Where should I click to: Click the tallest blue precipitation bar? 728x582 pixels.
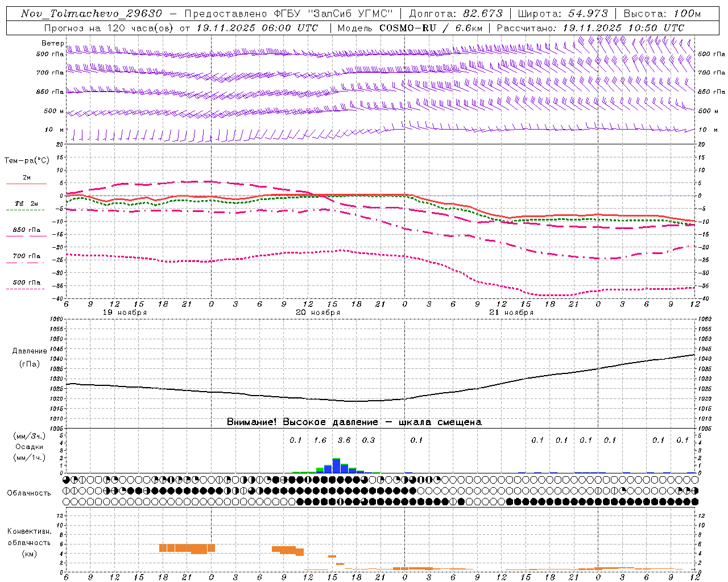pyautogui.click(x=336, y=466)
